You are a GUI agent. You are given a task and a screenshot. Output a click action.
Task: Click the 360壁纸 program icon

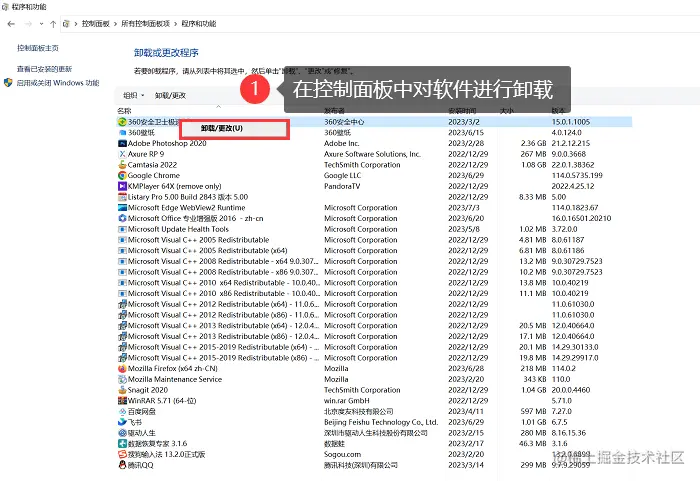tap(122, 133)
